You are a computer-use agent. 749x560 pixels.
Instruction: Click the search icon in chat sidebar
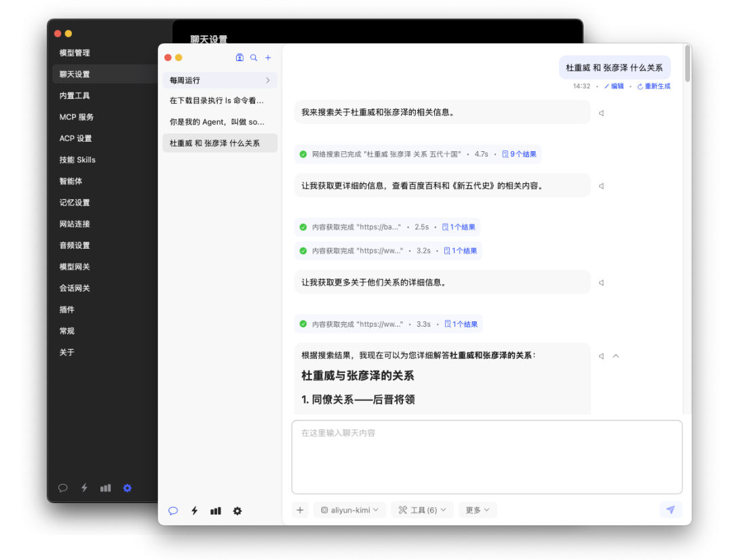254,58
